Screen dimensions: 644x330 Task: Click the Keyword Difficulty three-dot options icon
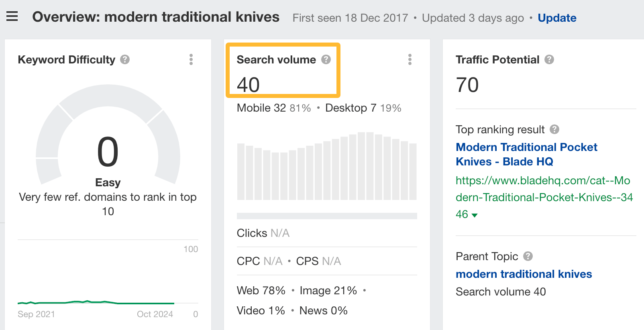[x=191, y=59]
